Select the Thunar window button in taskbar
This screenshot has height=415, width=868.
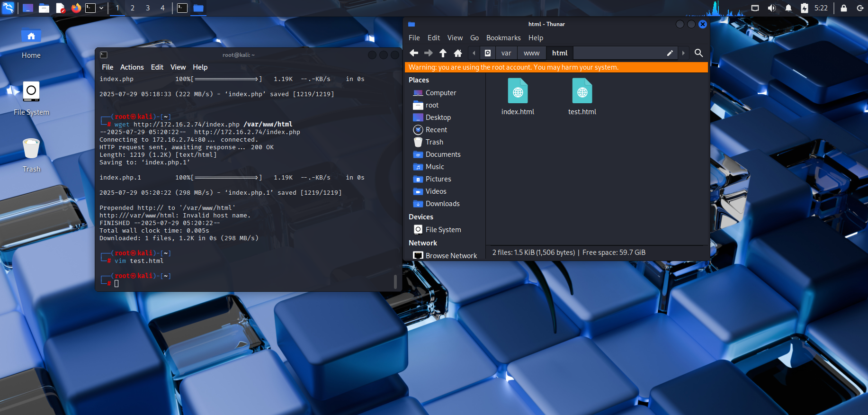[198, 8]
